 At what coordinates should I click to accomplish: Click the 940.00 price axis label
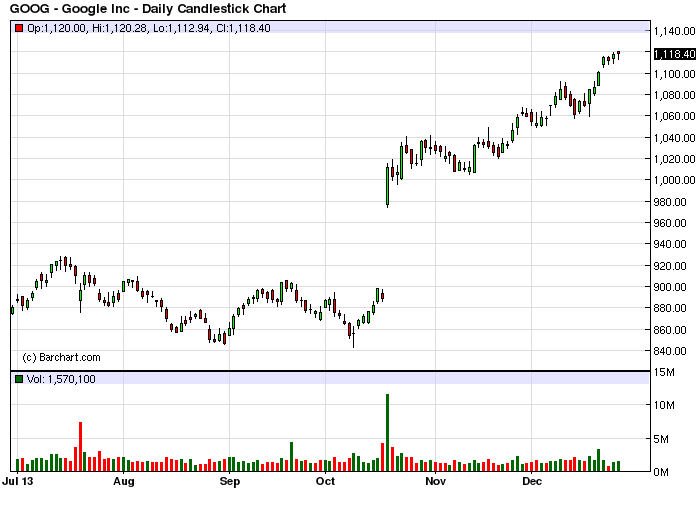click(x=670, y=244)
